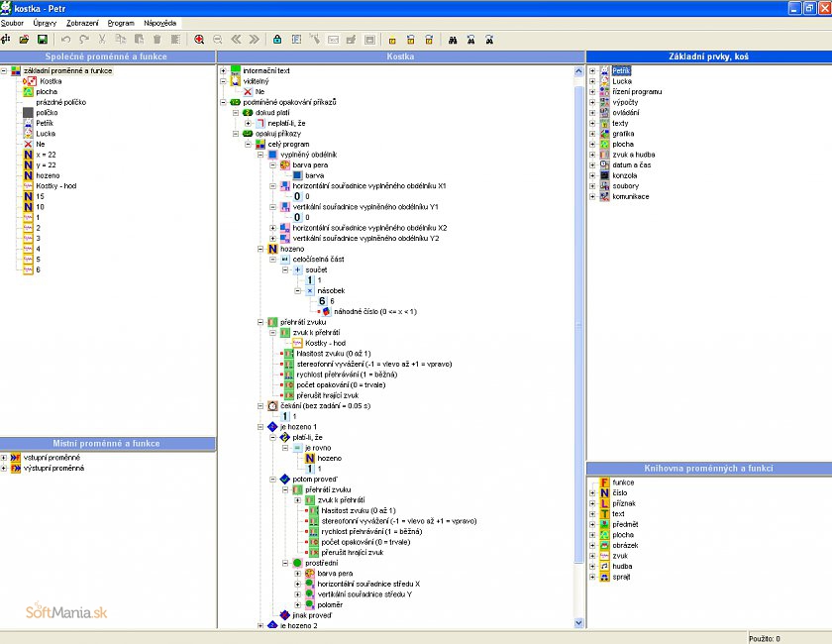This screenshot has width=832, height=644.
Task: Expand the 'vstupní proměnné' node
Action: coord(5,458)
